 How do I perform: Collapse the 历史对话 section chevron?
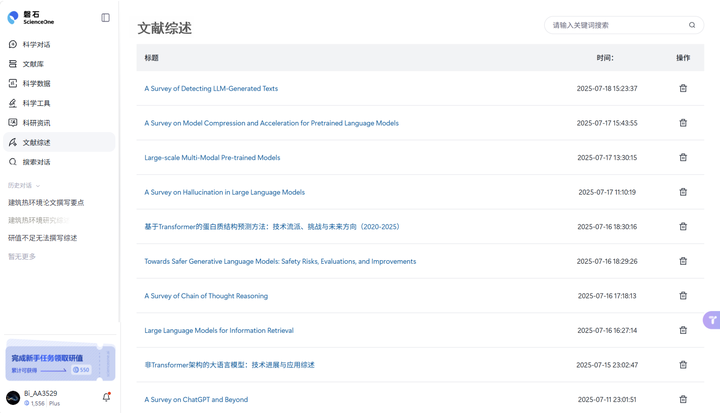click(38, 186)
